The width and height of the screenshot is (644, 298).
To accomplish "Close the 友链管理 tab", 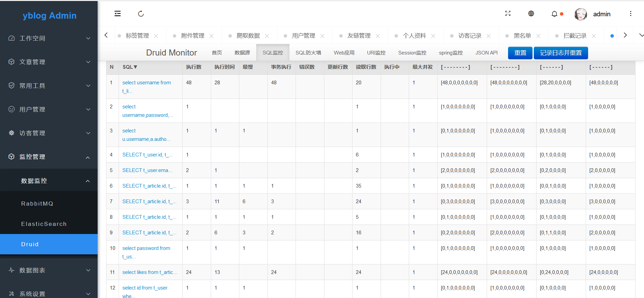I will 378,36.
